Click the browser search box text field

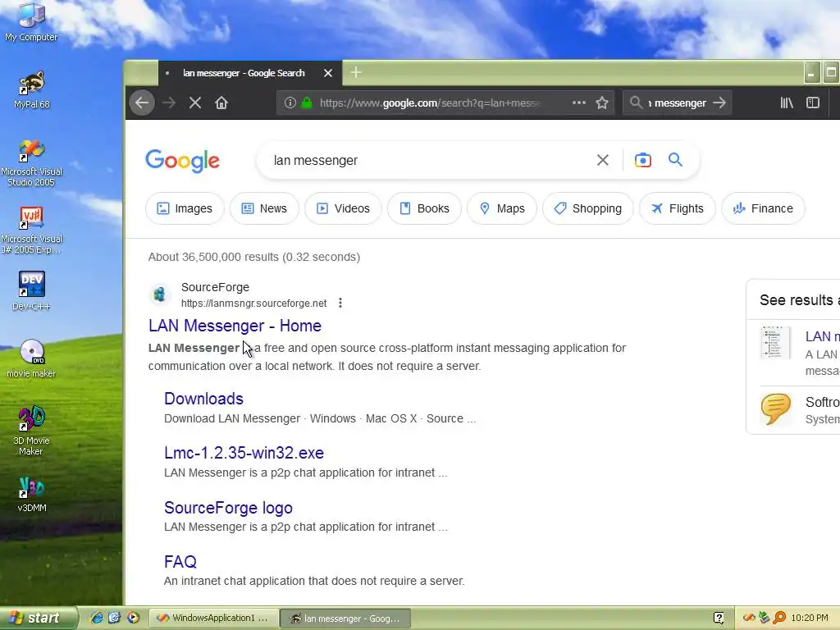click(677, 103)
